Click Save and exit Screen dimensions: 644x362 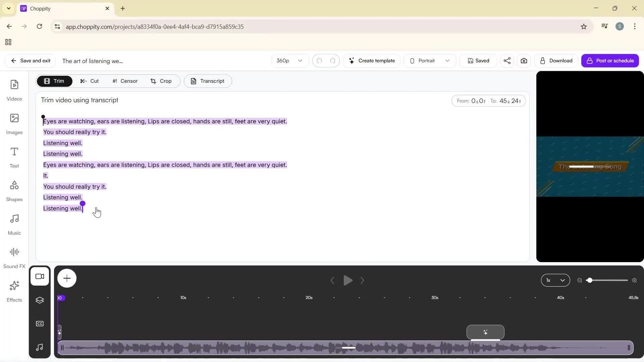(x=30, y=61)
